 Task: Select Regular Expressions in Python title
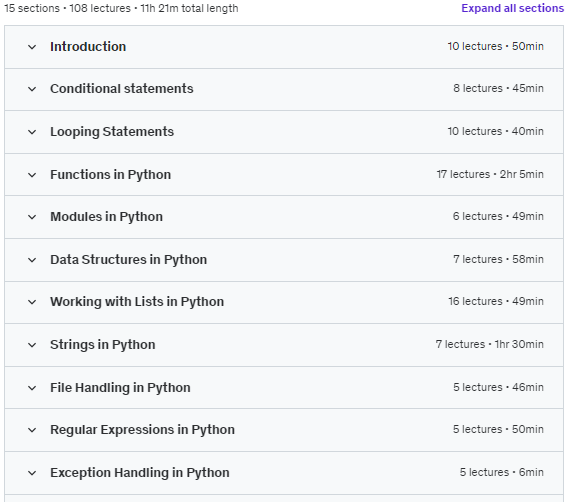[x=142, y=430]
